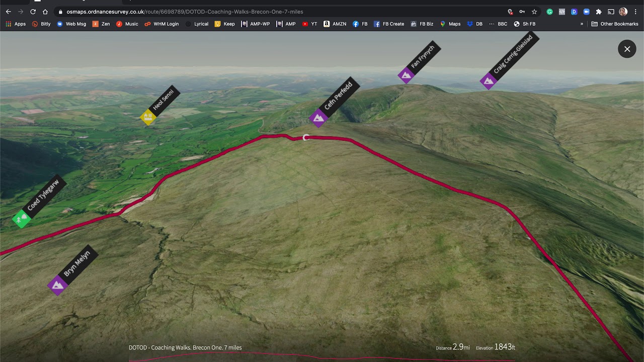The image size is (644, 362).
Task: Open the FB Create bookmark
Action: (x=389, y=24)
